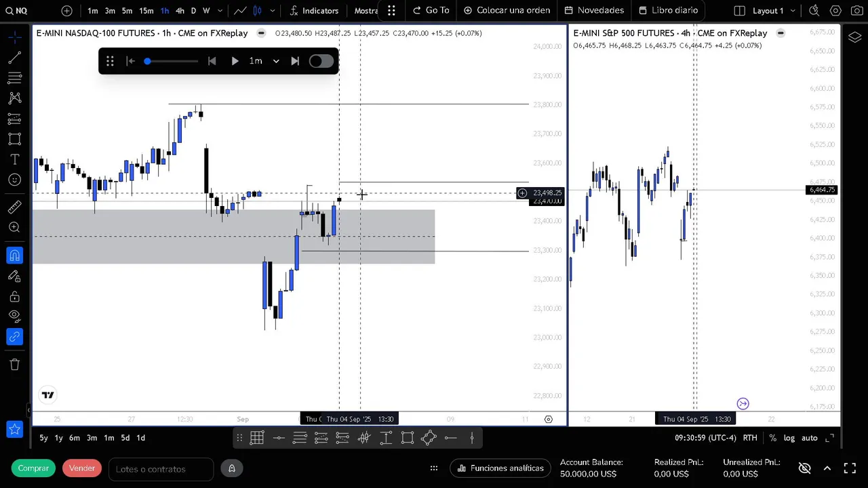Select the Fibonacci retracement tool
The width and height of the screenshot is (868, 488).
(14, 78)
